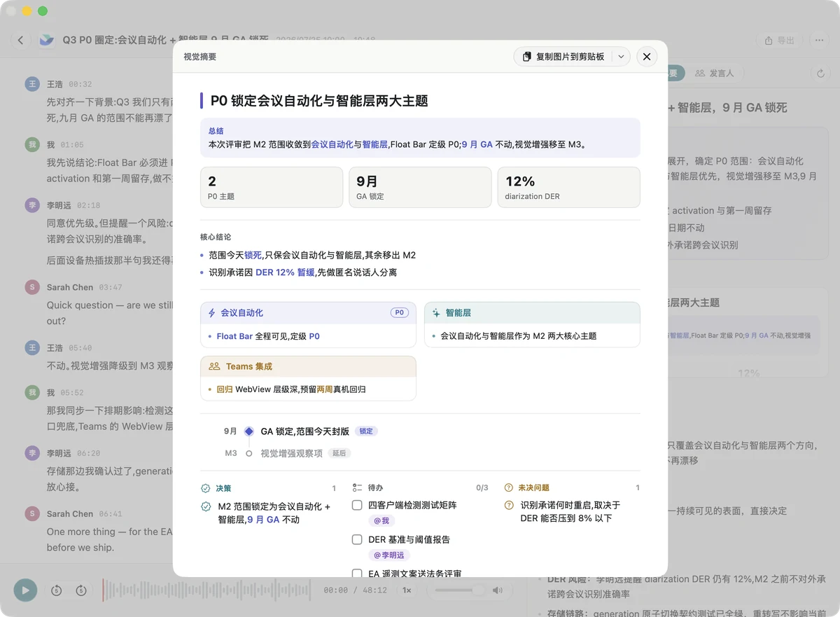Open the more options ellipsis menu
The width and height of the screenshot is (840, 617).
[820, 41]
